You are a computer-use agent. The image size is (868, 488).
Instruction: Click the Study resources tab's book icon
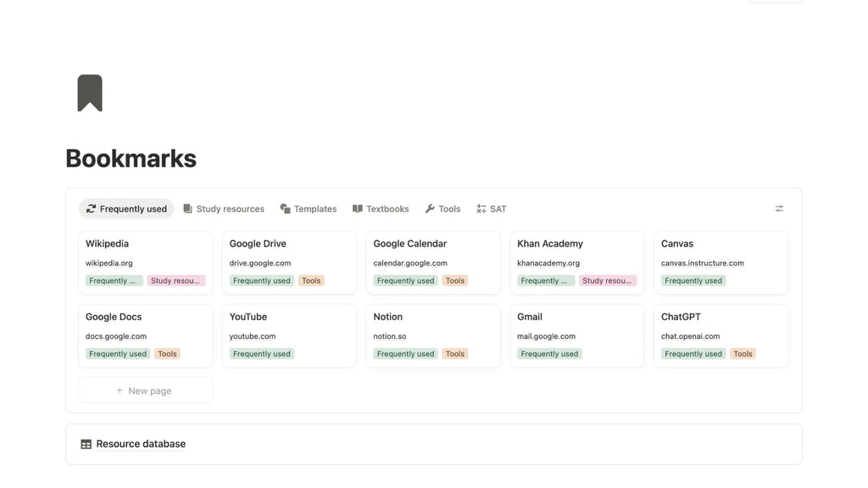pyautogui.click(x=187, y=208)
